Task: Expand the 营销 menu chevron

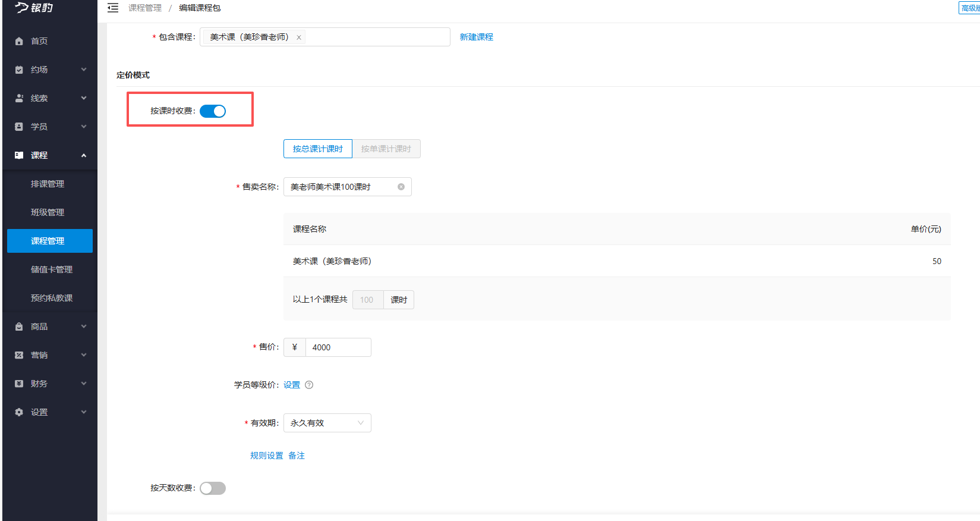Action: [x=84, y=355]
